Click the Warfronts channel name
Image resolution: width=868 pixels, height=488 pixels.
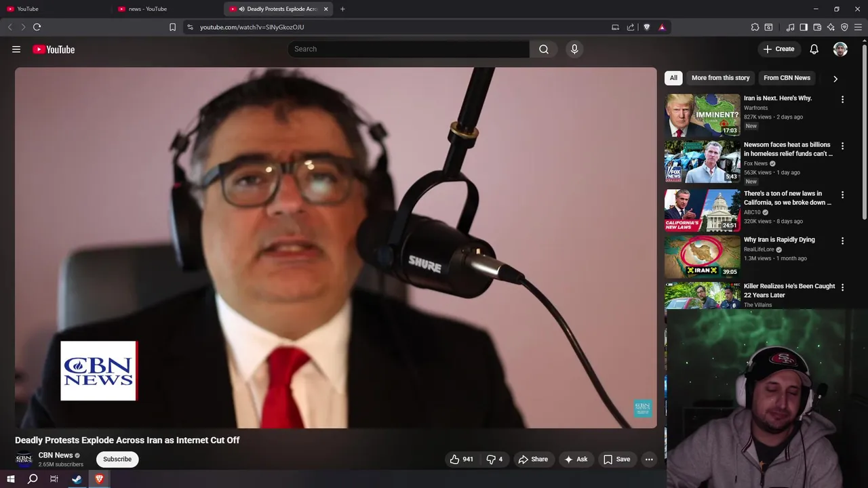755,108
